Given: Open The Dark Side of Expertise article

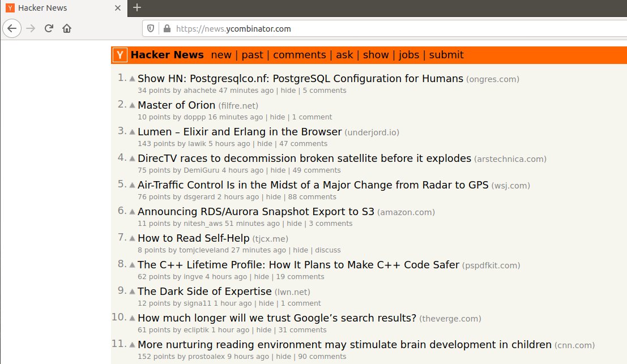Looking at the screenshot, I should coord(204,292).
